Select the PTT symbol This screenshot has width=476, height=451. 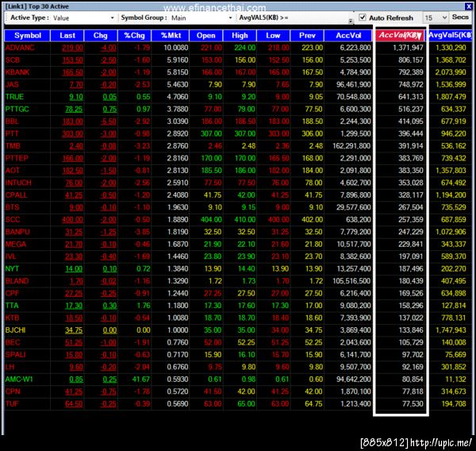[12, 133]
